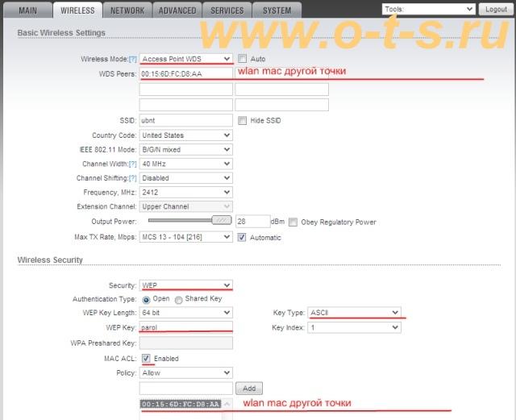Viewport: 516px width, 420px height.
Task: Go to the ADVANCED tab
Action: point(177,10)
